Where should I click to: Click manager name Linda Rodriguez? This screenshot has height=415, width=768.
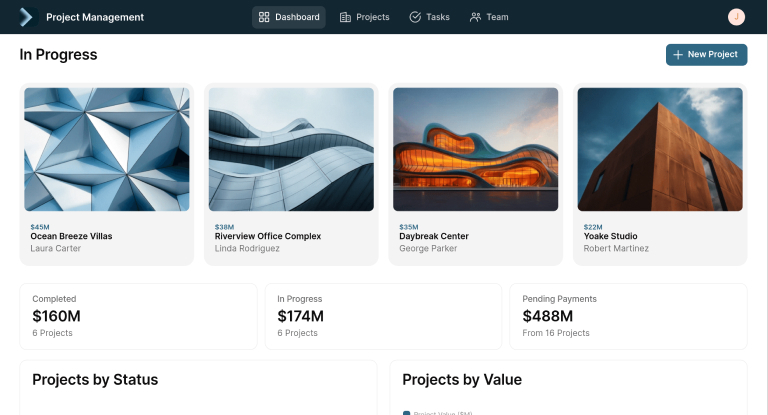[247, 248]
